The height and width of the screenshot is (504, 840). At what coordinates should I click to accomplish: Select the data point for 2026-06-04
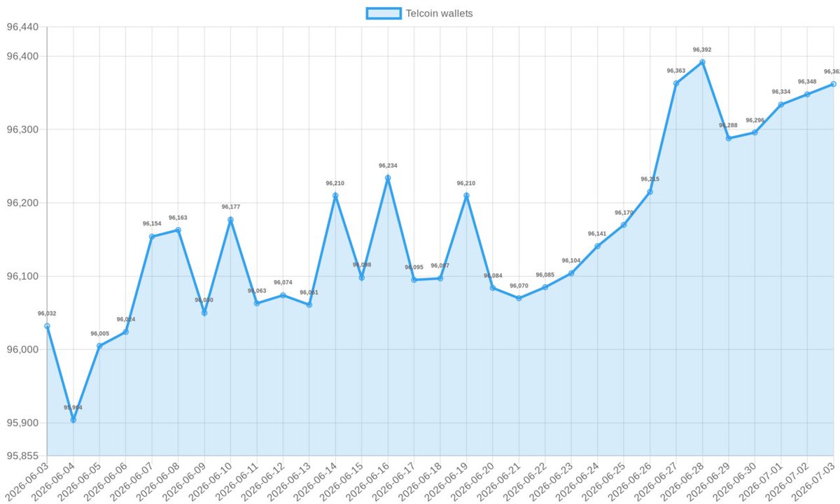(x=73, y=420)
